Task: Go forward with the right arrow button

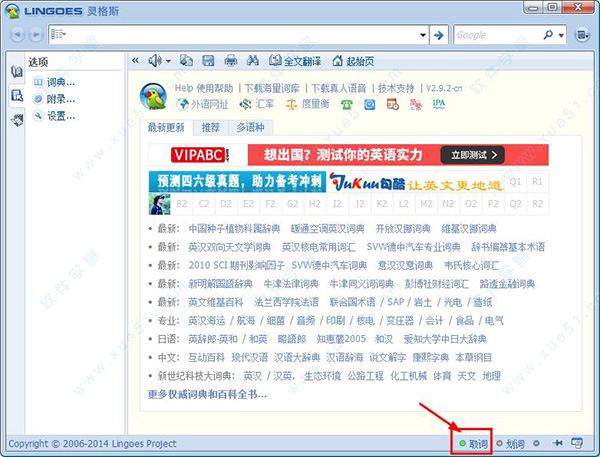Action: tap(36, 35)
